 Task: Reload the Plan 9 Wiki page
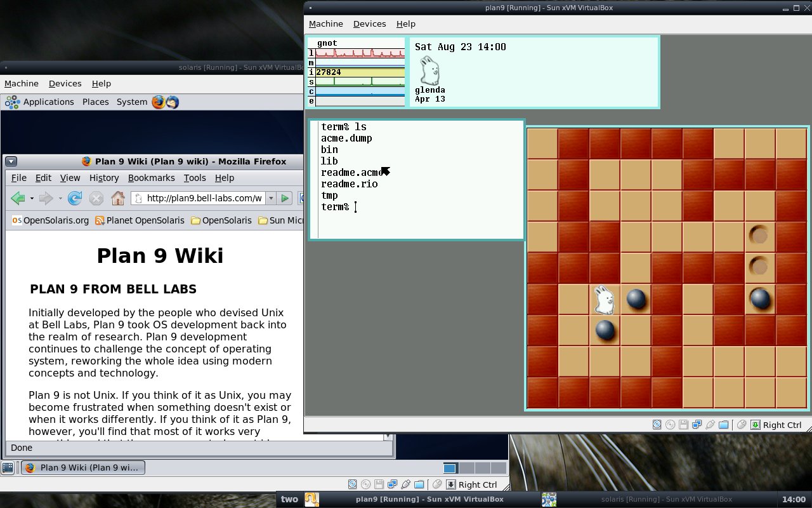pos(75,198)
